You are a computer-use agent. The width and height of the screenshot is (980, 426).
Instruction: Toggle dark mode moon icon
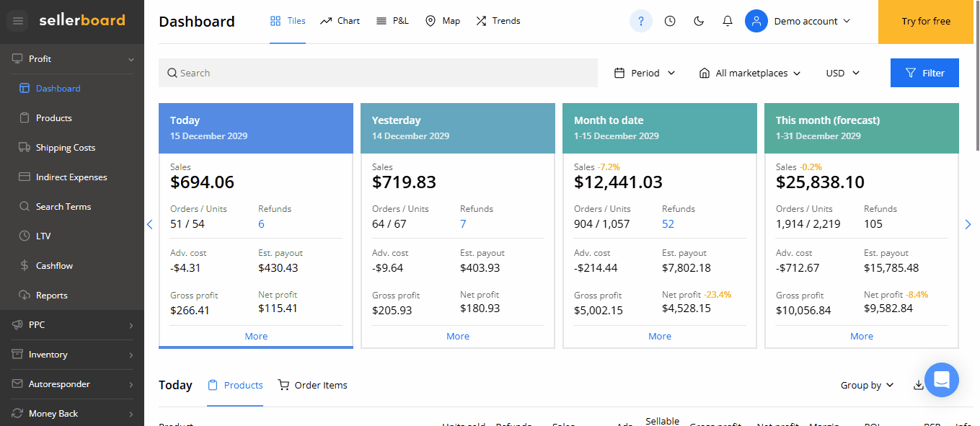pos(698,21)
